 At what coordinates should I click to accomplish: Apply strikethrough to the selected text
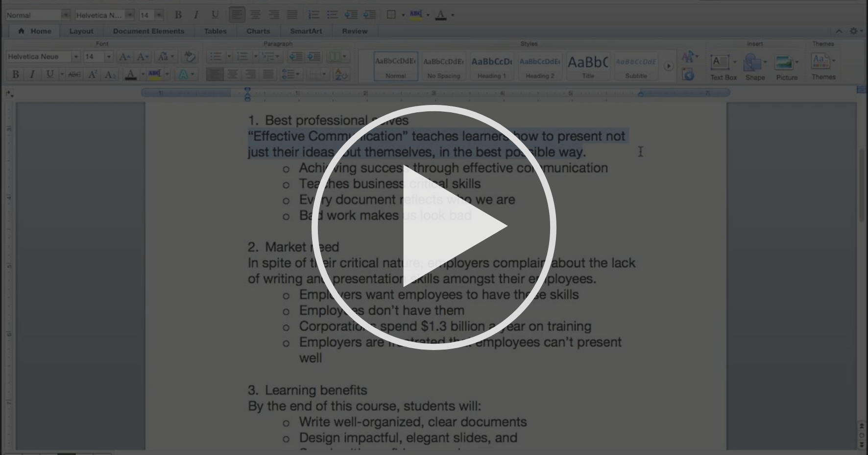pos(73,75)
